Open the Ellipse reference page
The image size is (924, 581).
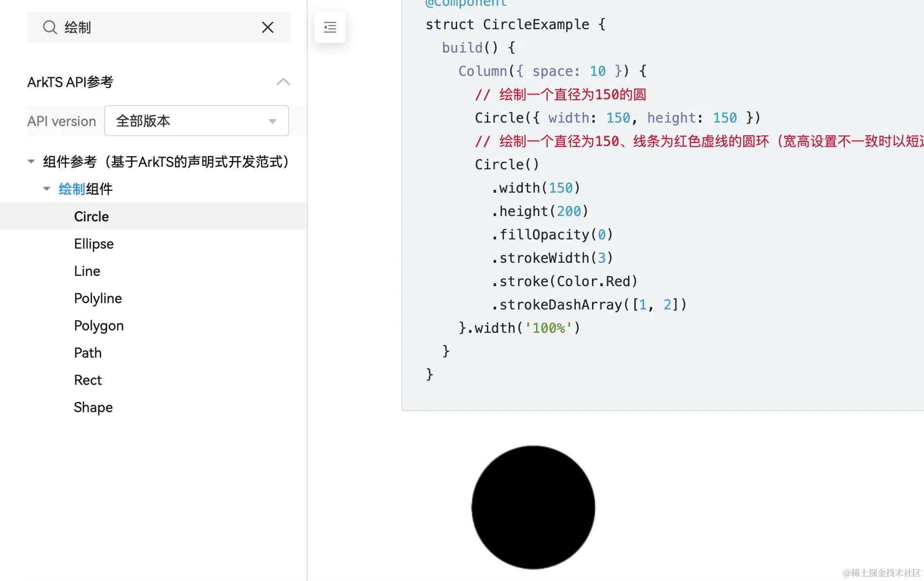(x=94, y=244)
